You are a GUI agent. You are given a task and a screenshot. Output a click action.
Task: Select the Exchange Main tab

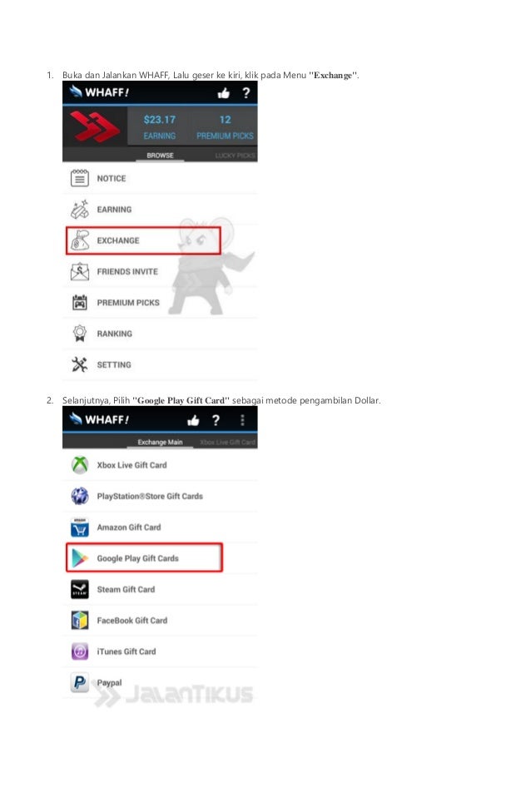tap(160, 443)
